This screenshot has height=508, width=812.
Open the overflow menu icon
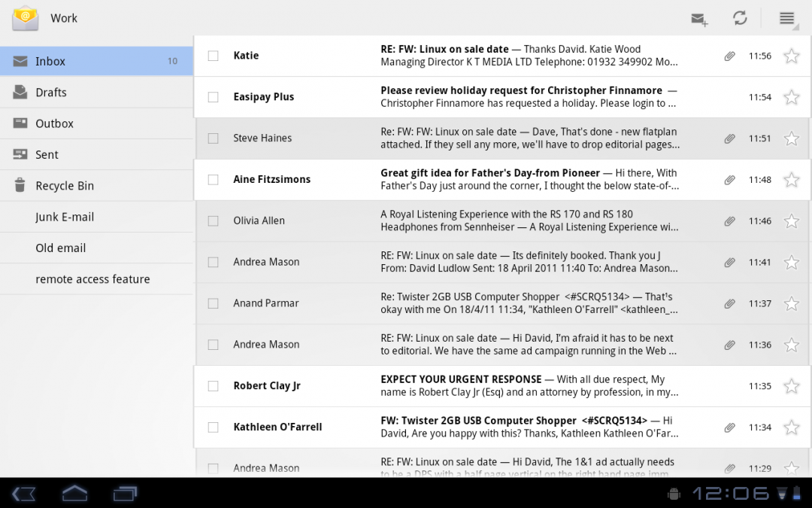click(x=787, y=18)
